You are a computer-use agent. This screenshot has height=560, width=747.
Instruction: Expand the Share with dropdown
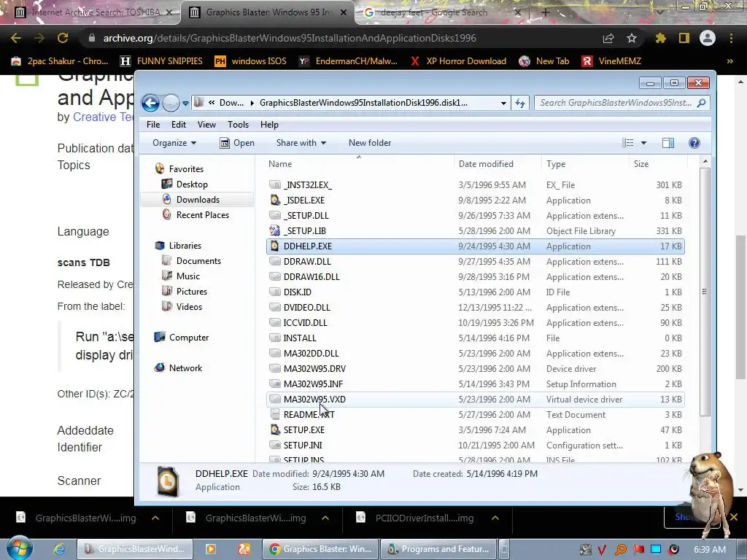tap(301, 143)
